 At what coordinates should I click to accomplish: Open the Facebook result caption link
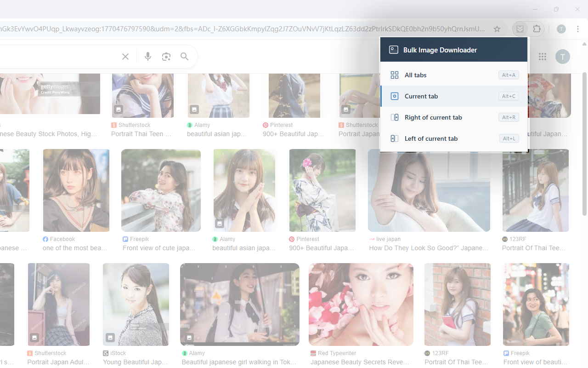coord(74,248)
